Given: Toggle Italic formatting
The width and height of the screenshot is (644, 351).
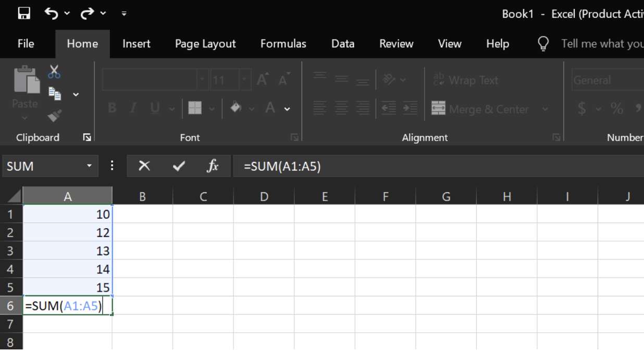Looking at the screenshot, I should coord(133,109).
